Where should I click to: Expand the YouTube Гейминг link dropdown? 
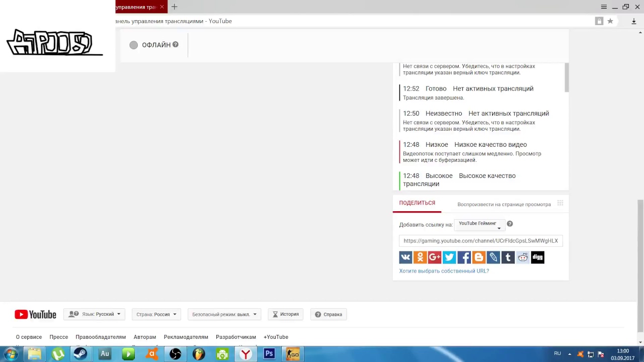[x=479, y=224]
